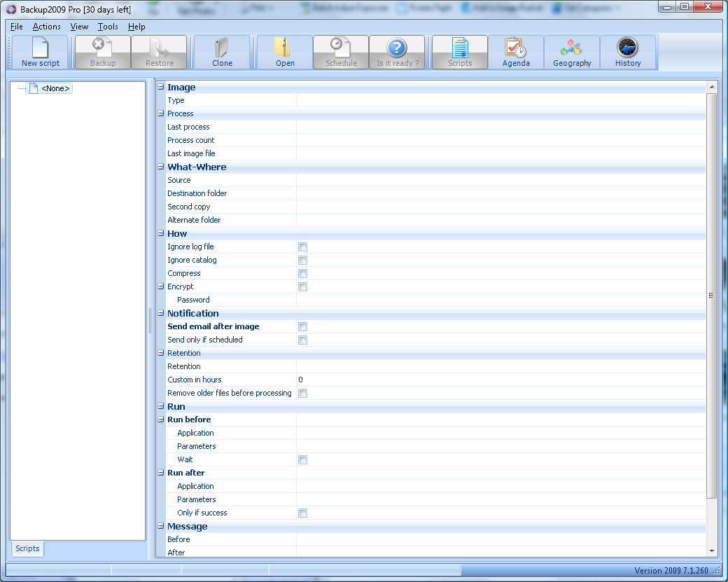Collapse the Run before group

pyautogui.click(x=160, y=420)
